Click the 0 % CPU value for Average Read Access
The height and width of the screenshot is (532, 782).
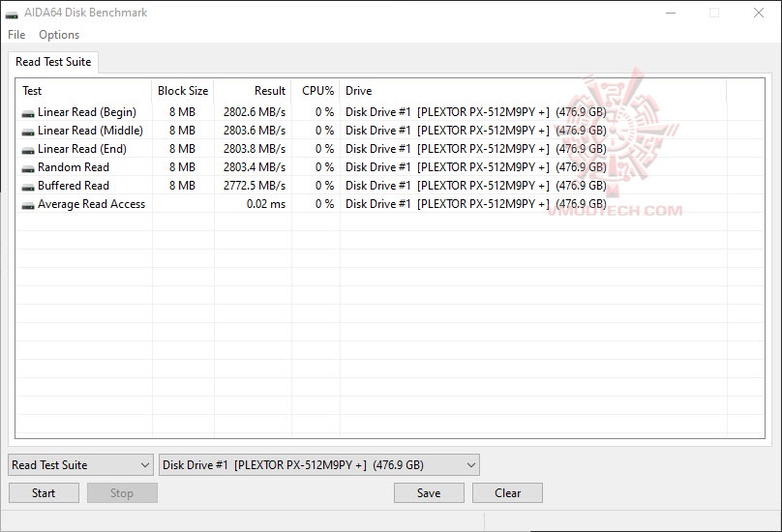pos(324,204)
